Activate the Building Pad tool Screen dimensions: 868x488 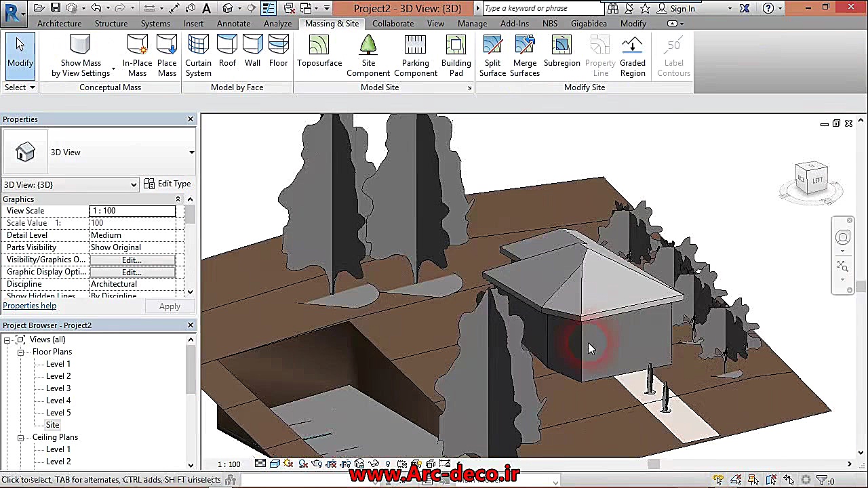click(x=456, y=56)
